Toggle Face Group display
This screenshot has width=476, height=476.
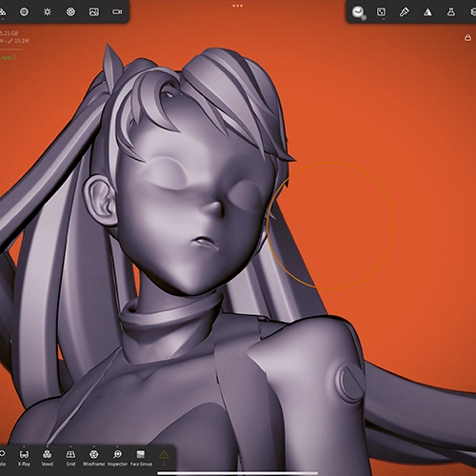pos(141,458)
